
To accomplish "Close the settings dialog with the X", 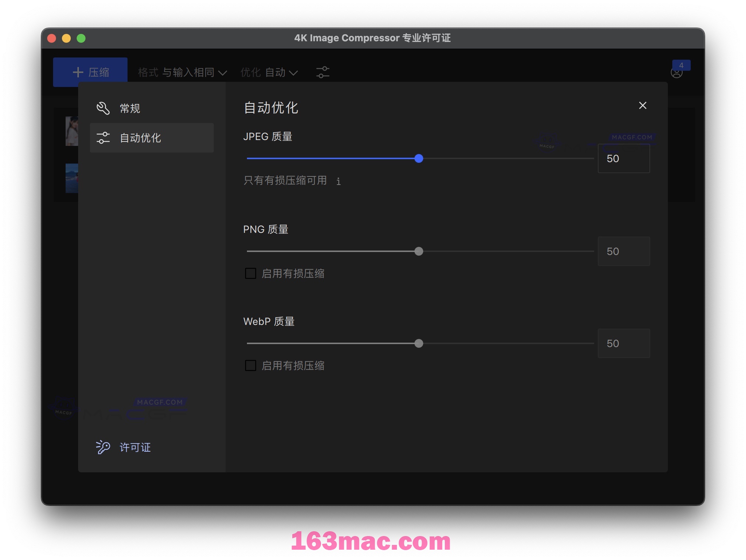I will [642, 106].
